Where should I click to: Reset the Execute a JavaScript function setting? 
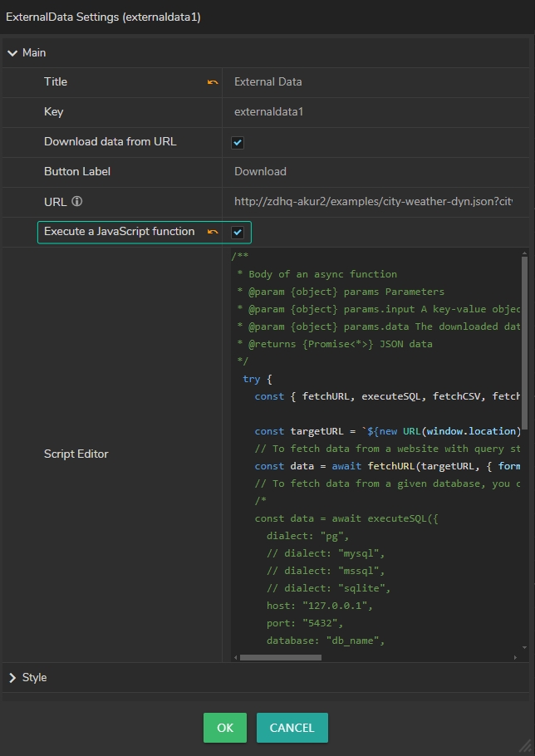click(213, 232)
